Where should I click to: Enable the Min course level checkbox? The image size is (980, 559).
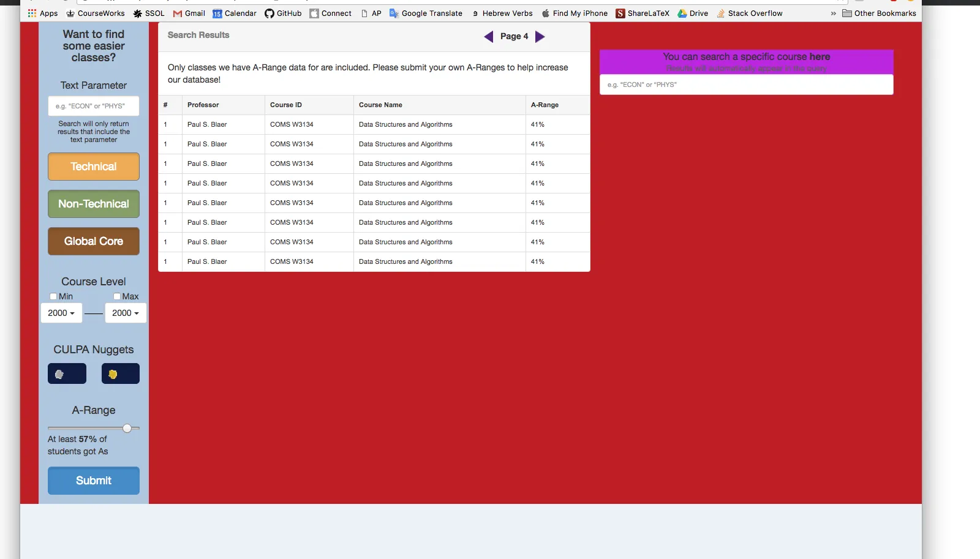(x=53, y=296)
